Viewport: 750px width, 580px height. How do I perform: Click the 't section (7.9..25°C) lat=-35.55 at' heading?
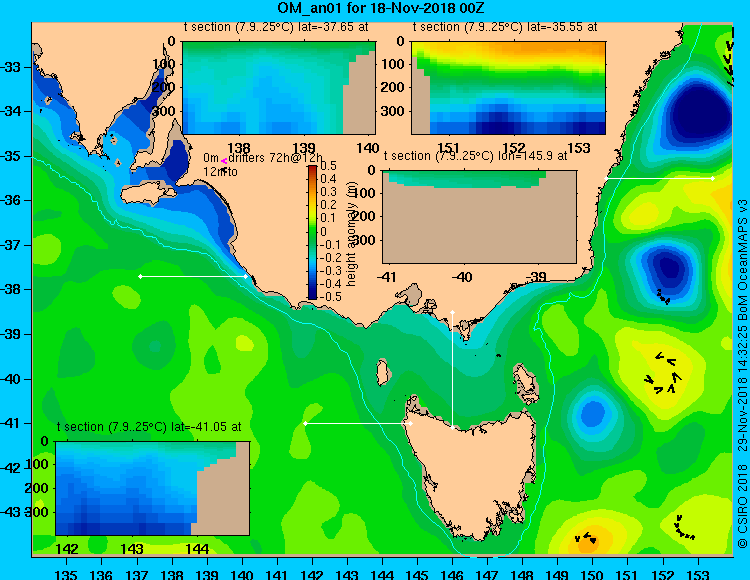click(x=505, y=27)
